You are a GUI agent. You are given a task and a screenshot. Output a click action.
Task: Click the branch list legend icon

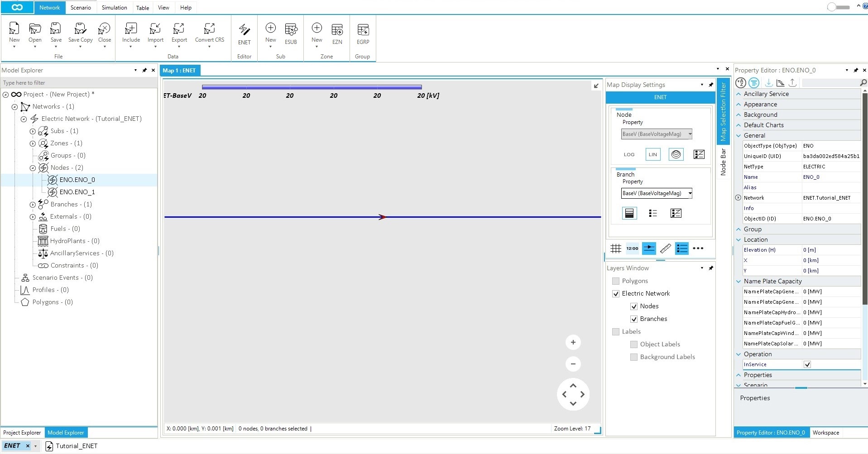point(652,213)
